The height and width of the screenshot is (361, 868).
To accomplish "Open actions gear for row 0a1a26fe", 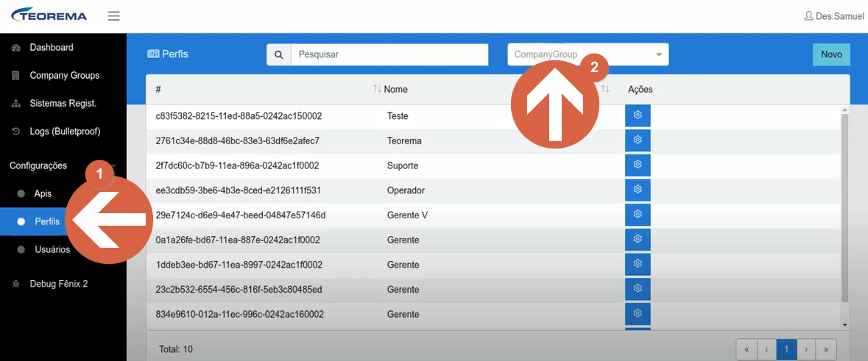I will click(638, 240).
